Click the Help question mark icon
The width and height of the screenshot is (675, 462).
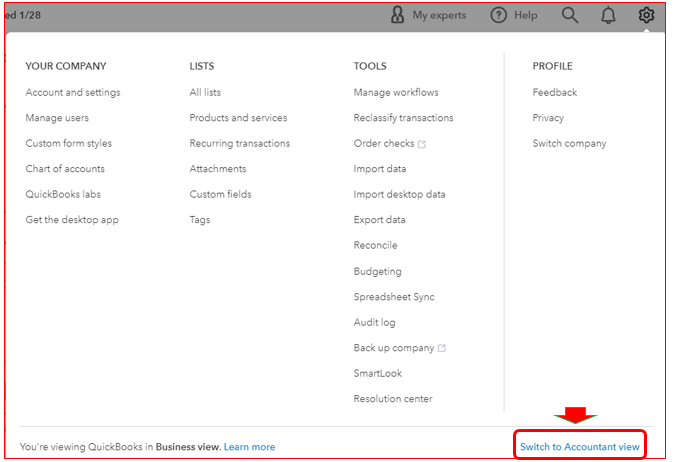coord(498,15)
